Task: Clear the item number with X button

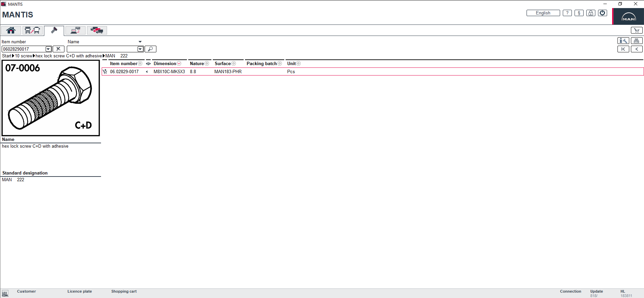Action: tap(58, 49)
